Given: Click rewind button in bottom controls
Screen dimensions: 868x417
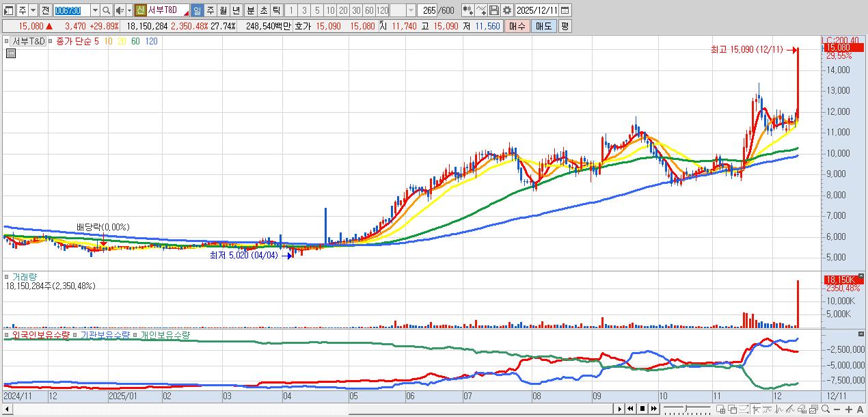Looking at the screenshot, I should 631,409.
